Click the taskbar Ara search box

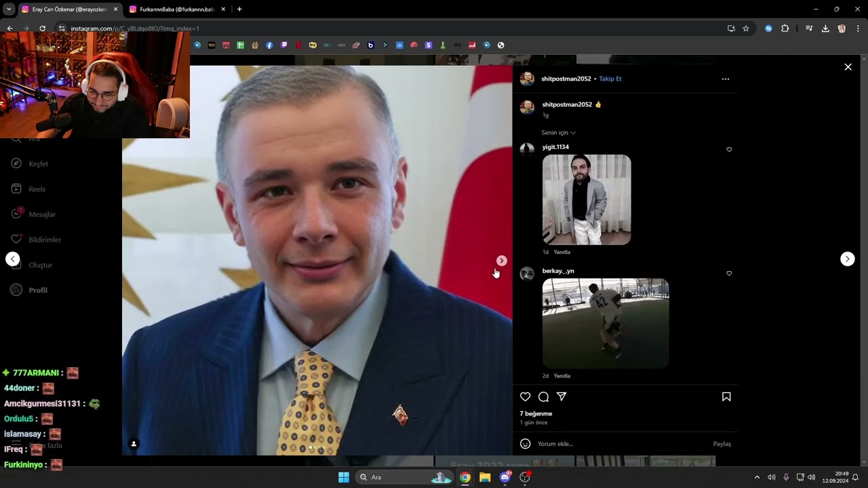[x=404, y=477]
